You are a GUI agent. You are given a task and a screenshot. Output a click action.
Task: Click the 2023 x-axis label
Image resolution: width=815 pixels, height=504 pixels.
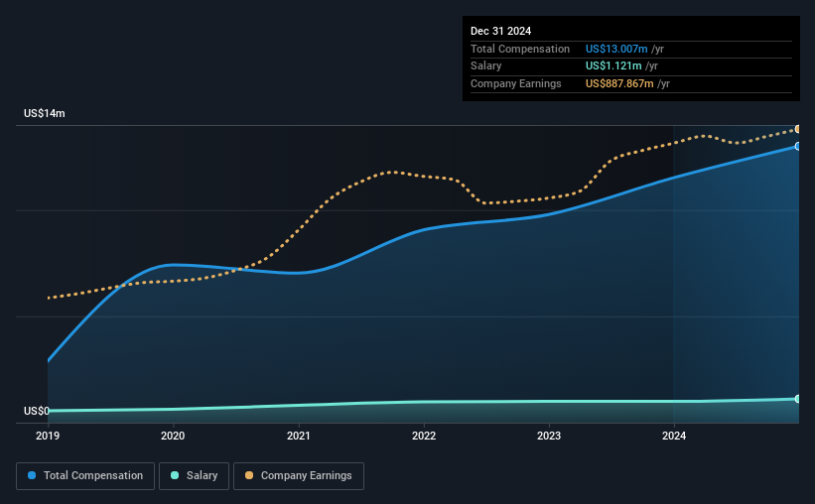549,436
